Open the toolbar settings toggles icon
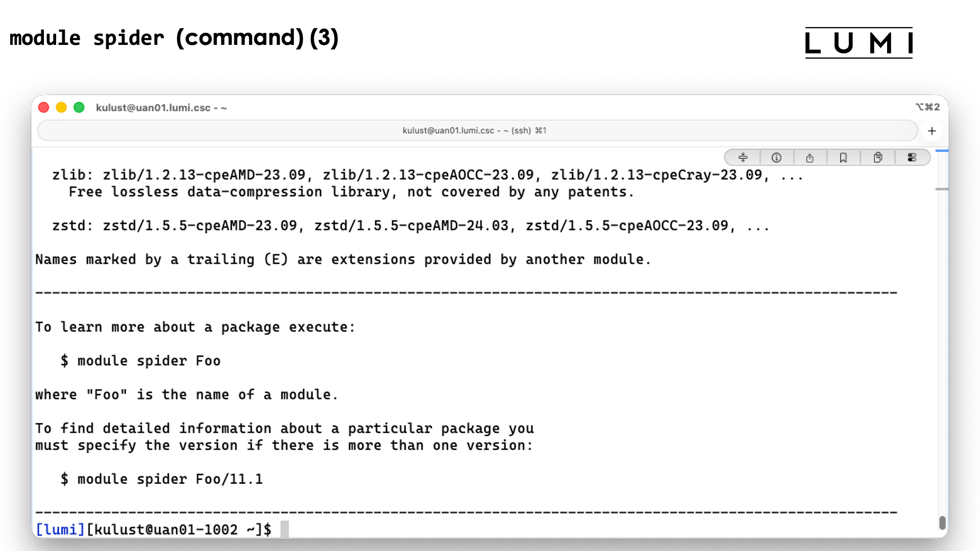 [912, 158]
